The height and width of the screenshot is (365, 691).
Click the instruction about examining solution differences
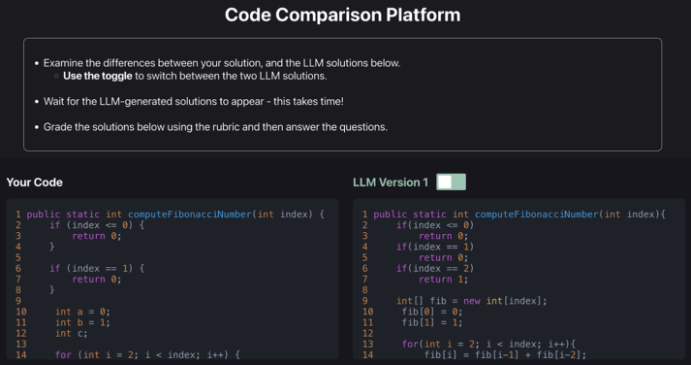(222, 63)
